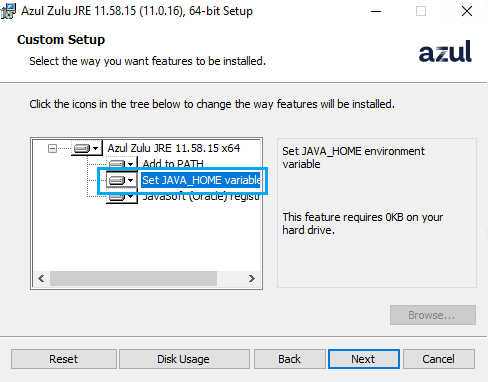Click the Disk Usage button
Image resolution: width=488 pixels, height=382 pixels.
click(x=184, y=359)
